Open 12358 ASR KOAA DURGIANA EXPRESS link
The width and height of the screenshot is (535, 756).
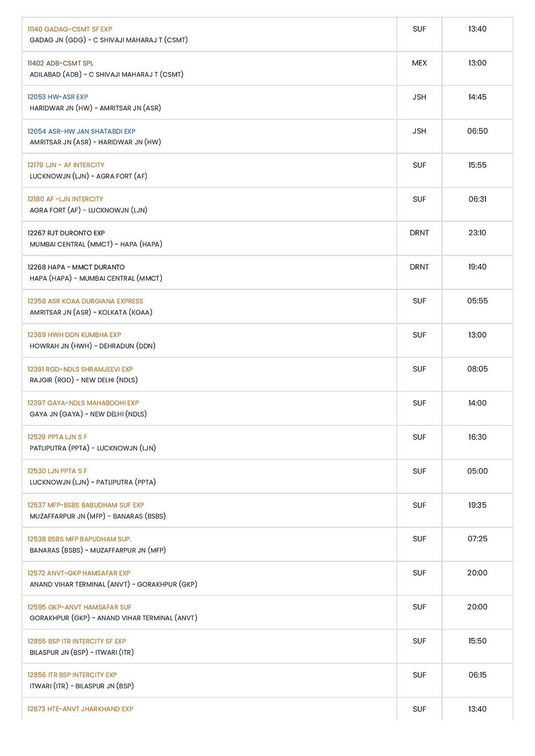coord(85,301)
